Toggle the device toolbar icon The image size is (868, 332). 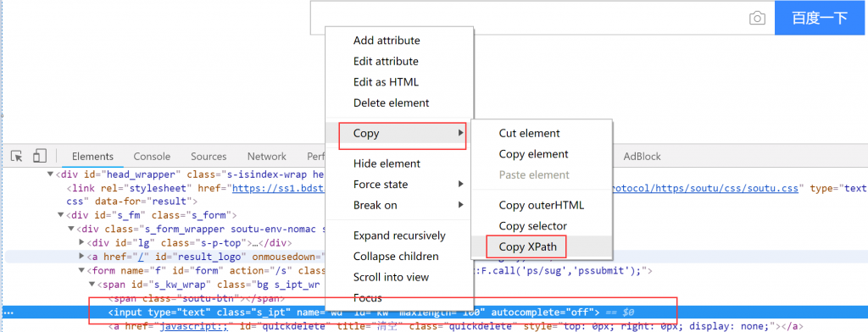tap(39, 156)
